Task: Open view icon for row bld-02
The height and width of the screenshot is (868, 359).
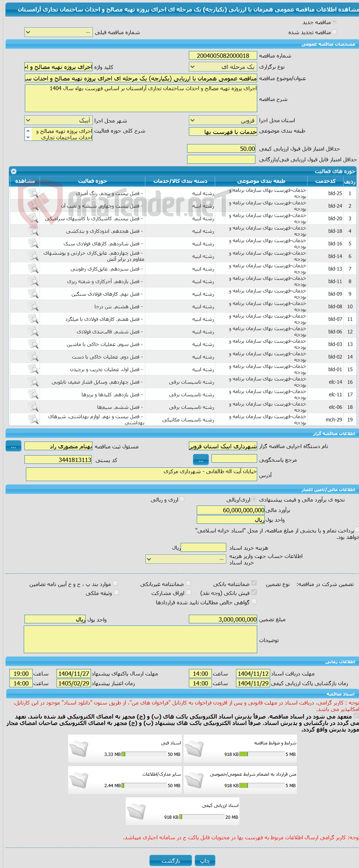Action: click(33, 357)
